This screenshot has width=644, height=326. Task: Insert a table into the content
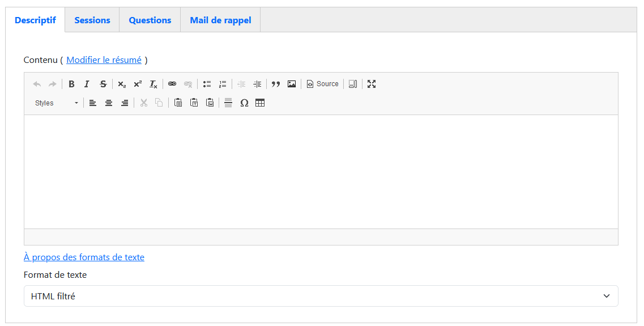pos(260,103)
